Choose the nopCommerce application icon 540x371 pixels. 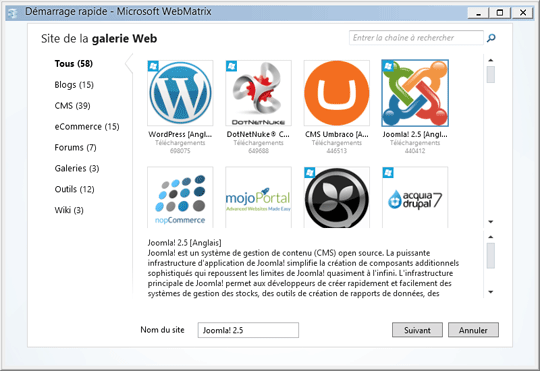180,197
